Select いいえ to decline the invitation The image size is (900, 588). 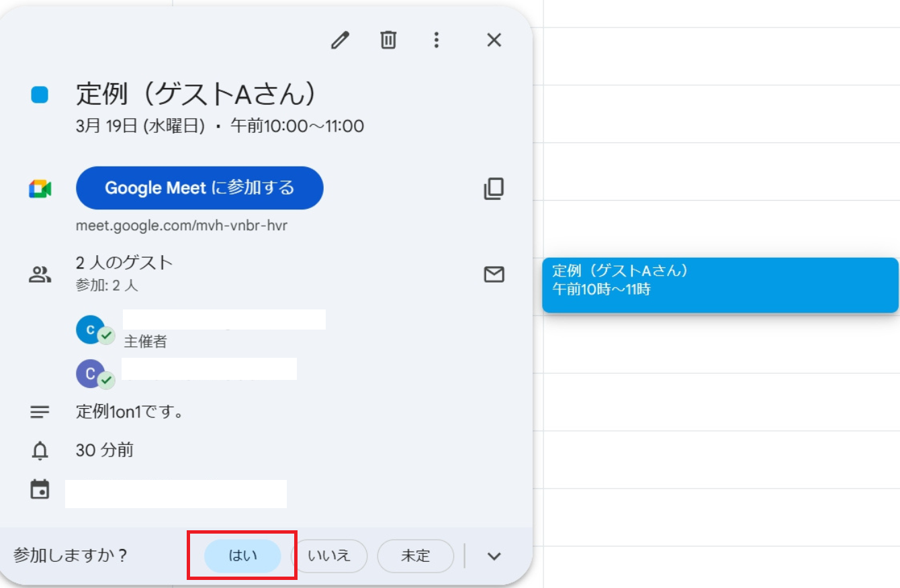click(329, 556)
